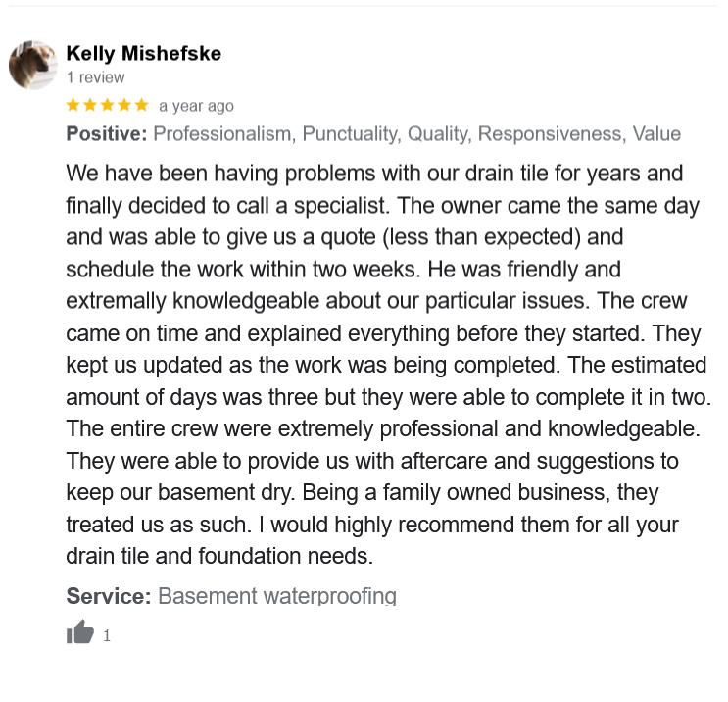Screen dimensions: 728x702
Task: Click the middle (third) rating star
Action: [108, 104]
